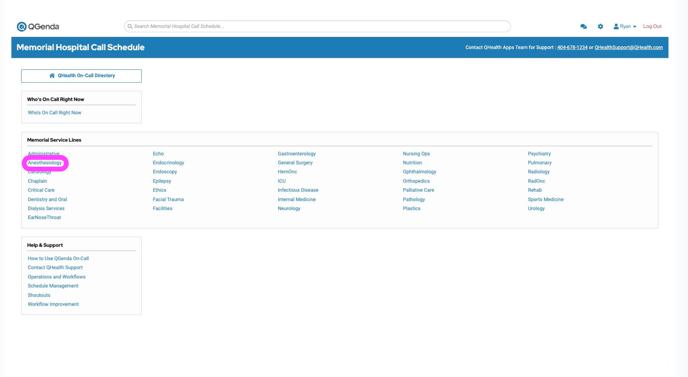Open the Dialysis Services link
This screenshot has height=377, width=688.
coord(46,208)
